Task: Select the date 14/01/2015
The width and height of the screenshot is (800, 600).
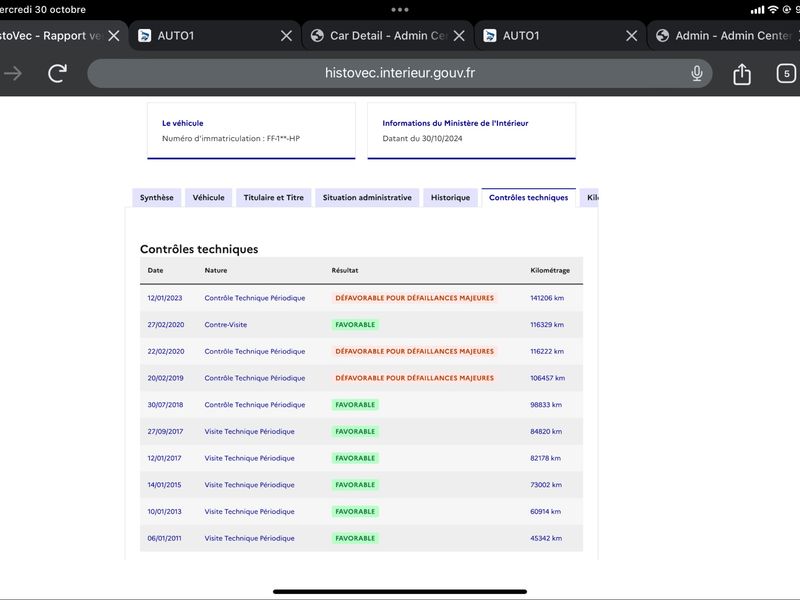Action: click(164, 485)
